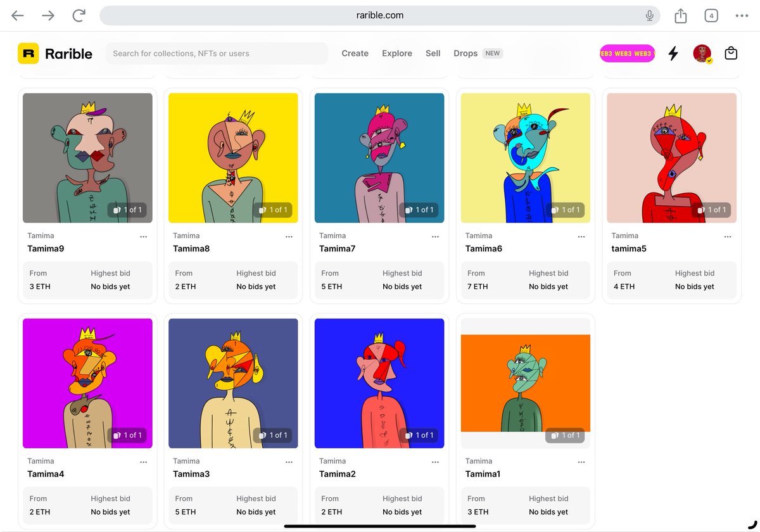
Task: Open the tamima5 artwork with pink background
Action: click(671, 158)
